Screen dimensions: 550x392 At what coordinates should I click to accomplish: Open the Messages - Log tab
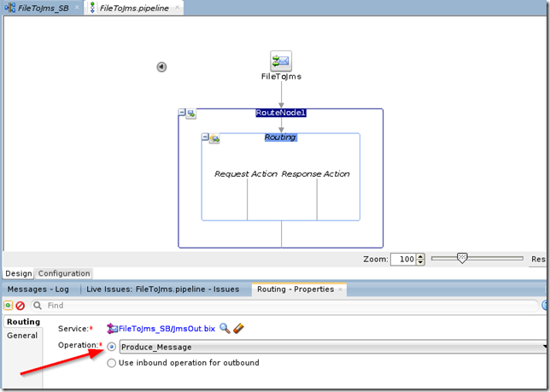pyautogui.click(x=38, y=290)
